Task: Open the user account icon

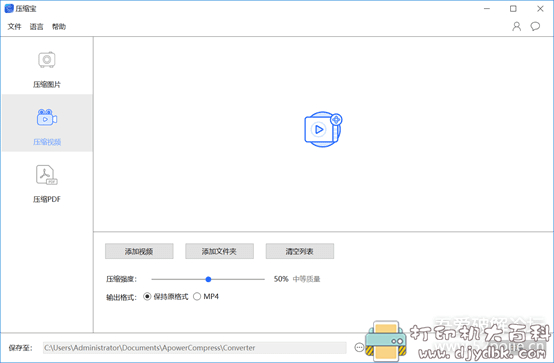Action: tap(517, 27)
